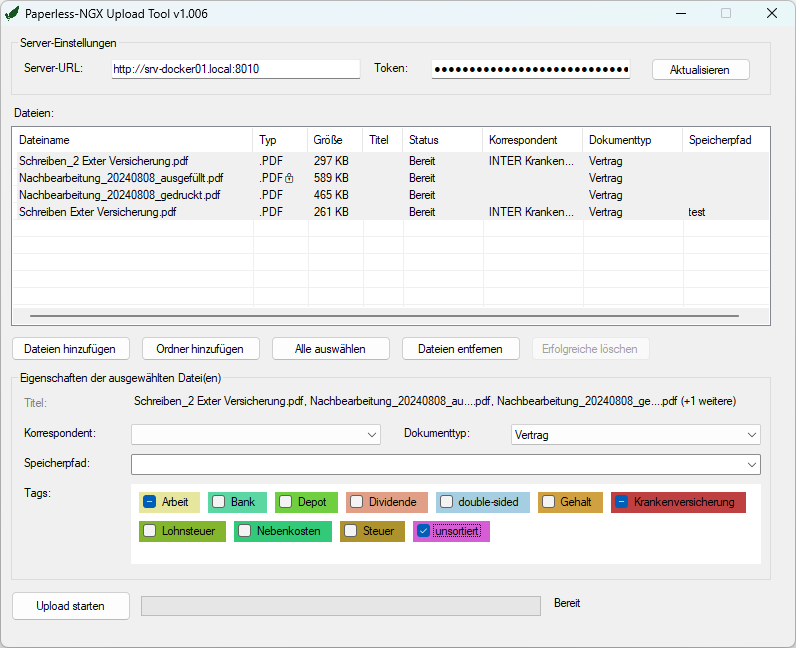Screen dimensions: 796x648
Task: Click the 'test' Speicherpfad cell
Action: coord(696,212)
